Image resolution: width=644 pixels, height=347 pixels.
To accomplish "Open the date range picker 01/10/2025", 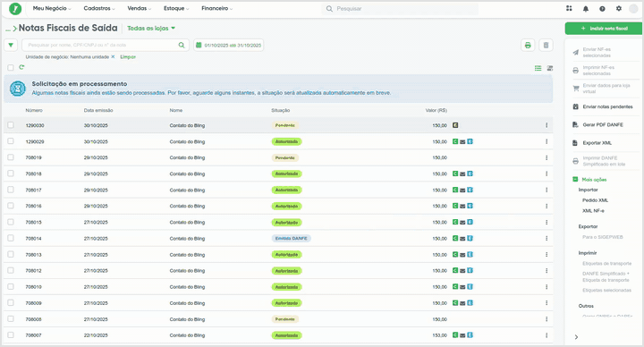I will coord(229,46).
